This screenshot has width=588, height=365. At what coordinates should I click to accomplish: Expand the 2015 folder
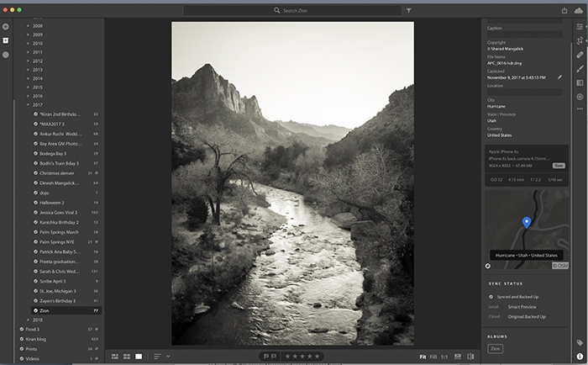(x=28, y=87)
